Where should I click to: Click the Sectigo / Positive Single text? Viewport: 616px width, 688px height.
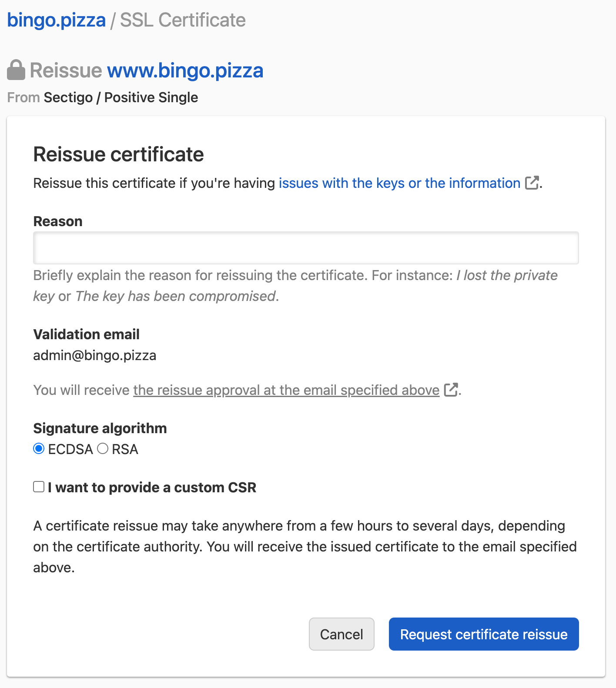121,97
